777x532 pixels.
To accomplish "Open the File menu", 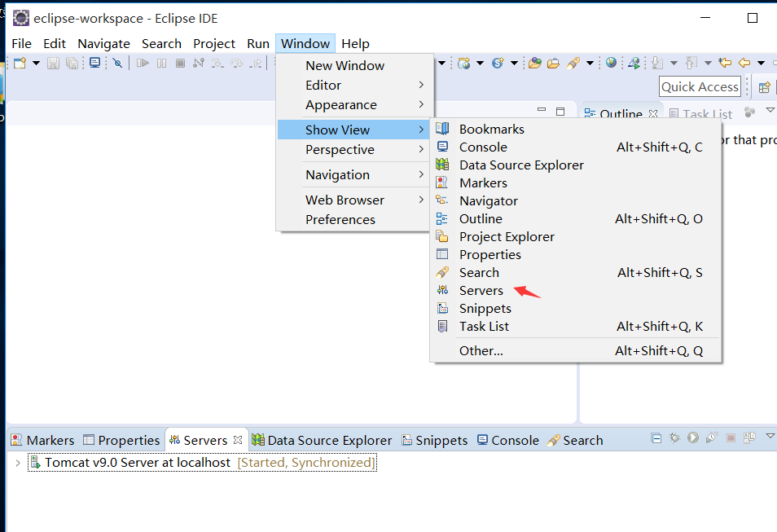I will [21, 44].
